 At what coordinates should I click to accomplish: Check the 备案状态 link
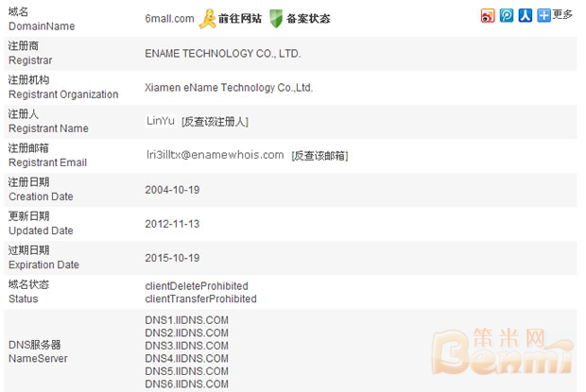(x=308, y=18)
